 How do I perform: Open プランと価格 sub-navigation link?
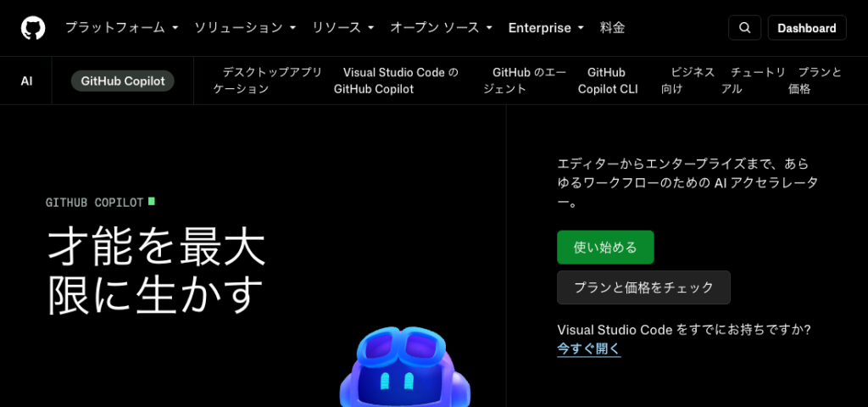click(815, 81)
